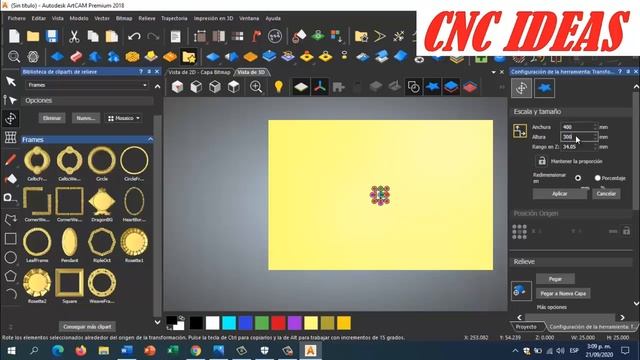Image resolution: width=640 pixels, height=360 pixels.
Task: Click the zoom magnifier icon in 3D view toolbar
Action: (x=256, y=87)
